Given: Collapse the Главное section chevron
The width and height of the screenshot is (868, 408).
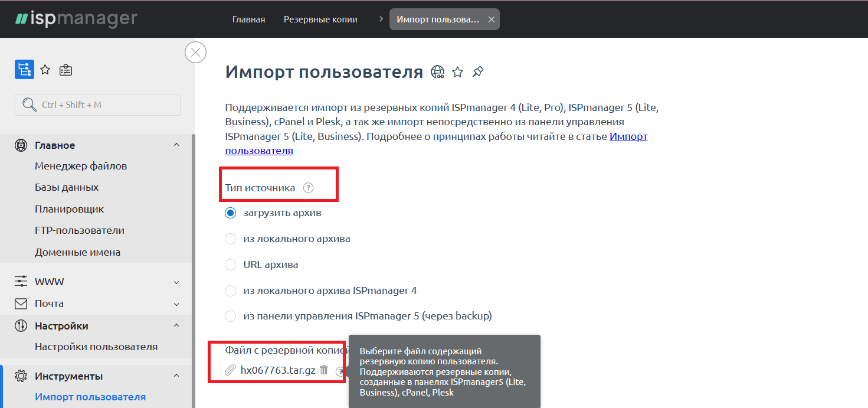Looking at the screenshot, I should coord(176,145).
